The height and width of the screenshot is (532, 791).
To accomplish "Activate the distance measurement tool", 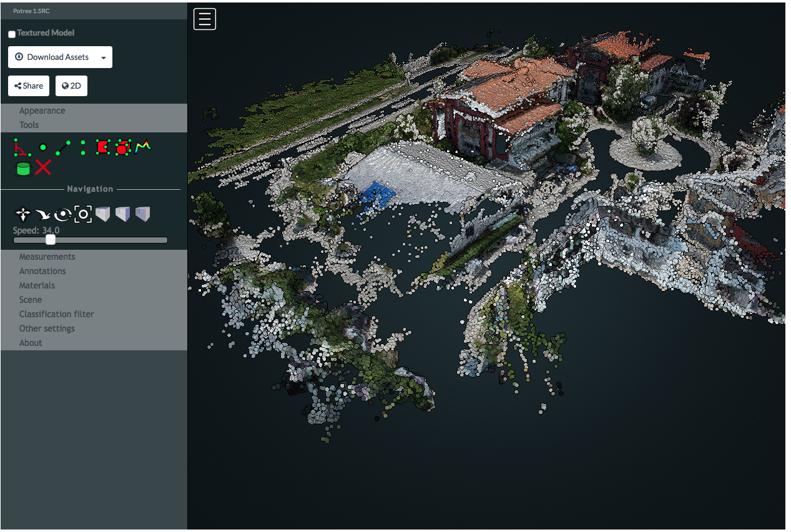I will point(62,147).
